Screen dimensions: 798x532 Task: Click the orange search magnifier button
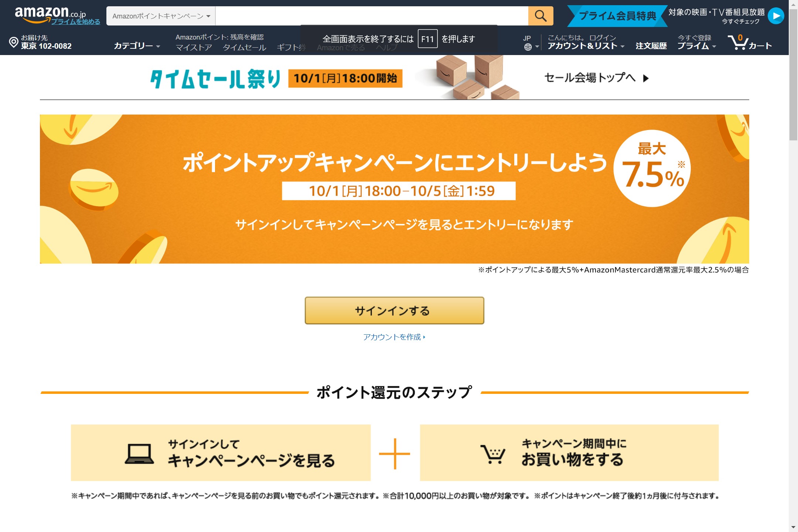540,16
